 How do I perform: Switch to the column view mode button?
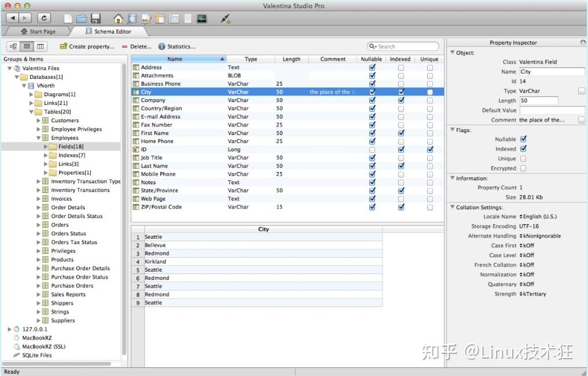click(x=40, y=46)
